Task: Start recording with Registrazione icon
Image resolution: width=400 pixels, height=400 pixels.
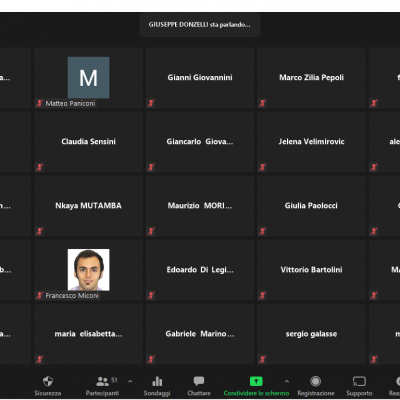Action: coord(315,381)
